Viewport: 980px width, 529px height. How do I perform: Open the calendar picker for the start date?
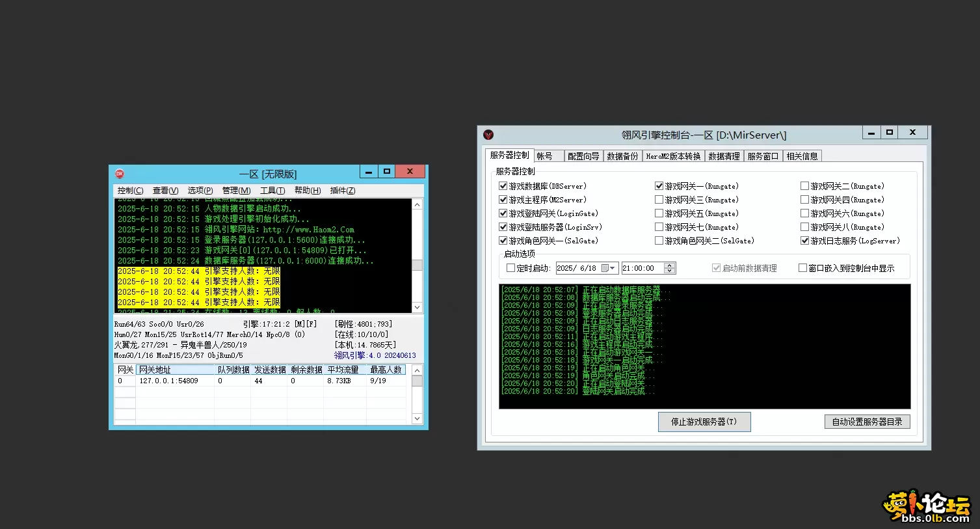(609, 268)
